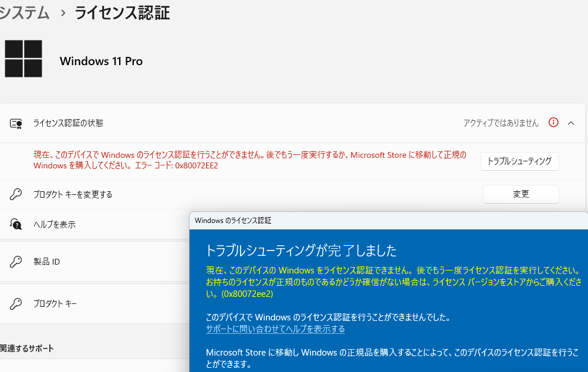
Task: Click the help question-mark icon beside ヘルプを表示
Action: point(16,224)
